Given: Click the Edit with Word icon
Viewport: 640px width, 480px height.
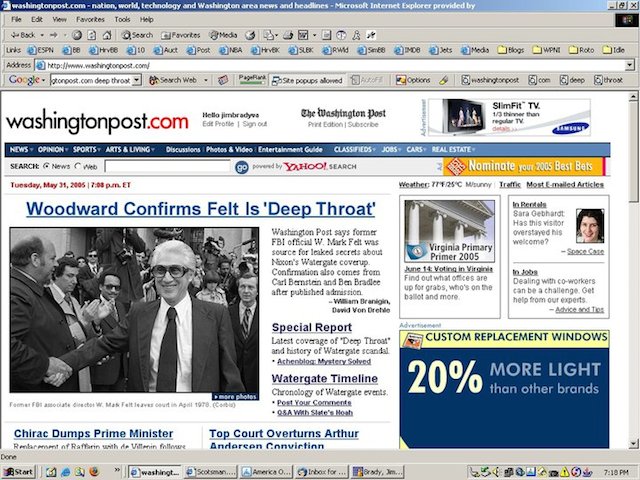Looking at the screenshot, I should click(303, 35).
